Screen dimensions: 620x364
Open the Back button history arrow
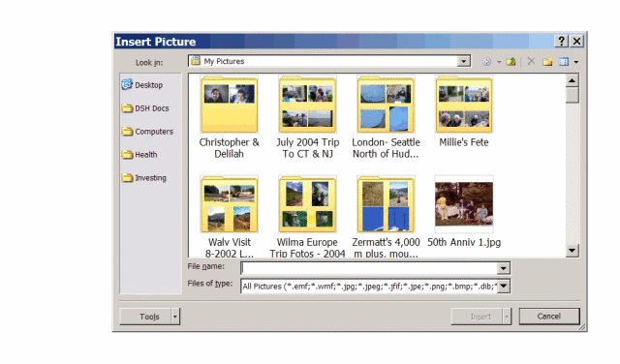tap(499, 62)
